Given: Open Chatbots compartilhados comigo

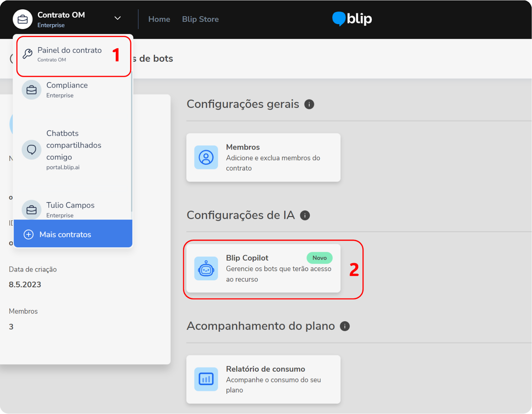Looking at the screenshot, I should [x=73, y=150].
